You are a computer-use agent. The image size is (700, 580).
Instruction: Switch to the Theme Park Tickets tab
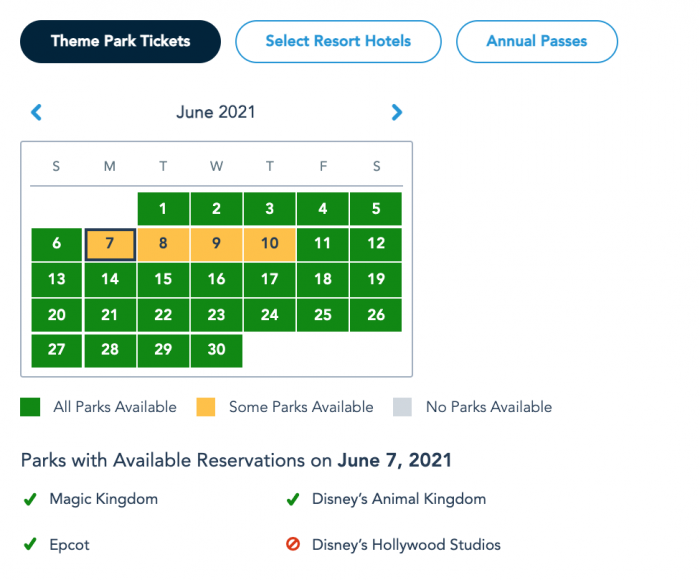121,42
